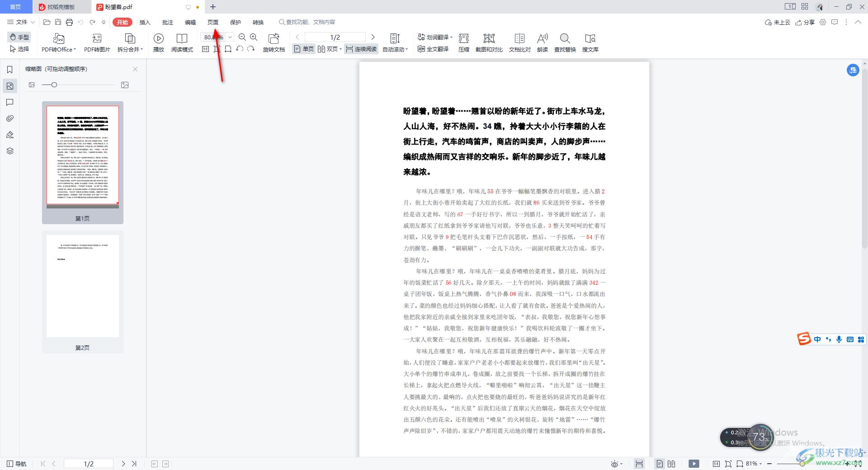Image resolution: width=868 pixels, height=470 pixels.
Task: Adjust the status bar zoom slider
Action: [x=802, y=464]
